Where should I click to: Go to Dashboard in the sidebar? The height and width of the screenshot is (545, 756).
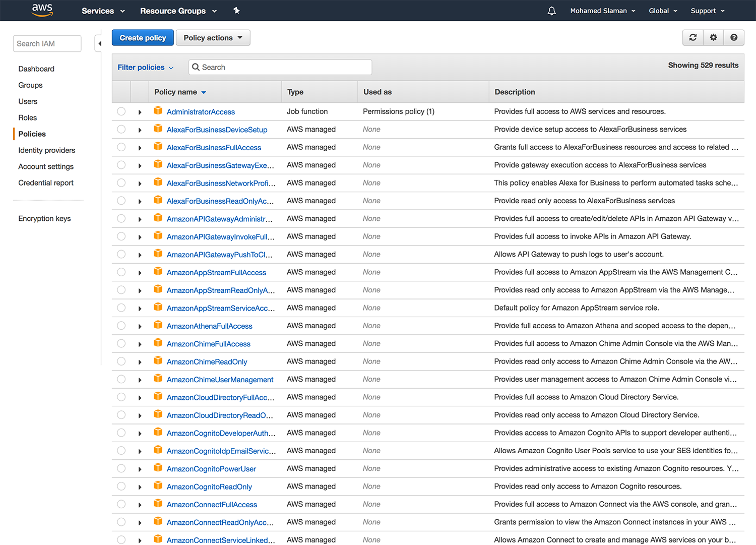pos(36,69)
